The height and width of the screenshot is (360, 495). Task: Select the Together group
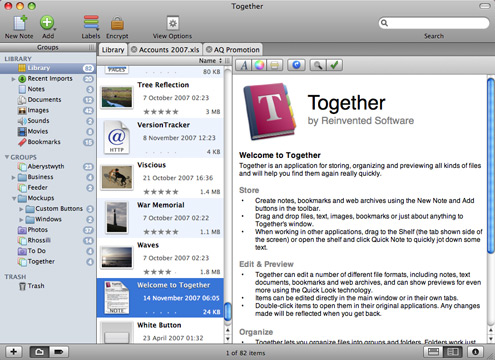pyautogui.click(x=48, y=262)
